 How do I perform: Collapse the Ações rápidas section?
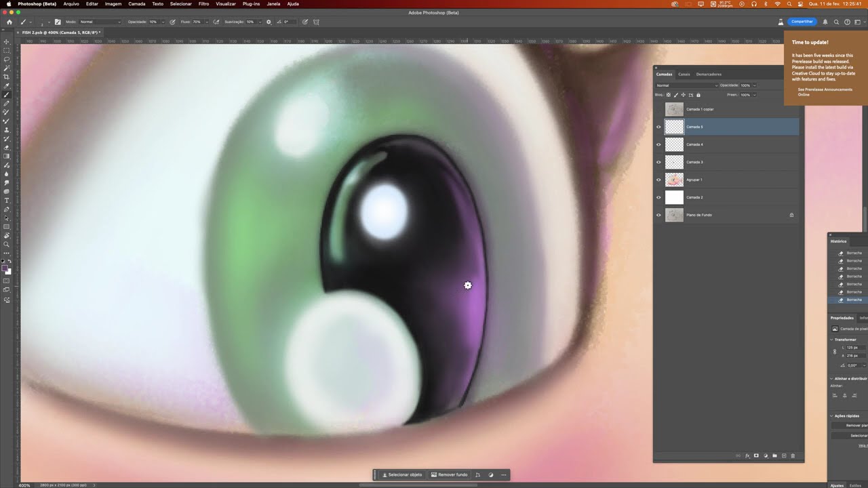[832, 415]
